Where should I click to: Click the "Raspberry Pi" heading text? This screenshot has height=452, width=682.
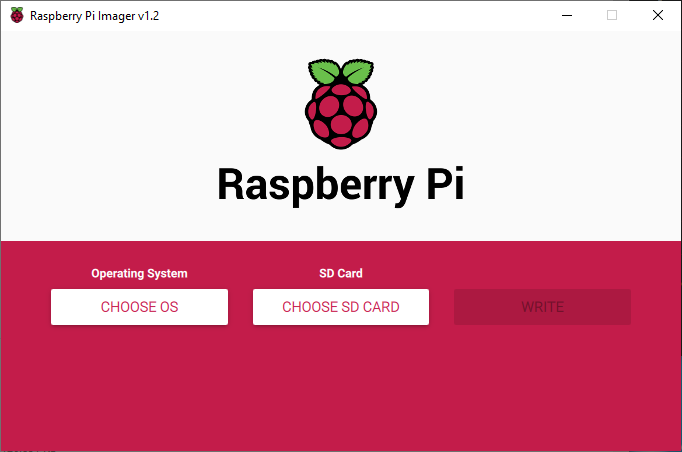(x=341, y=185)
